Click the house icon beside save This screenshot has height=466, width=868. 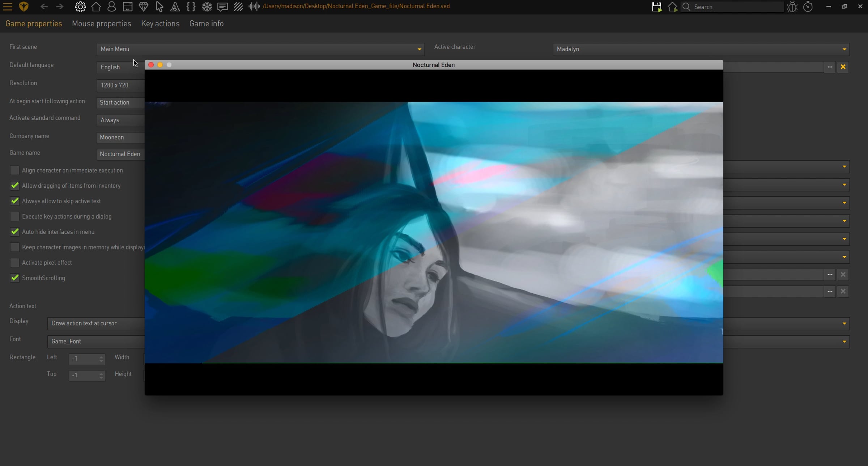pos(672,7)
